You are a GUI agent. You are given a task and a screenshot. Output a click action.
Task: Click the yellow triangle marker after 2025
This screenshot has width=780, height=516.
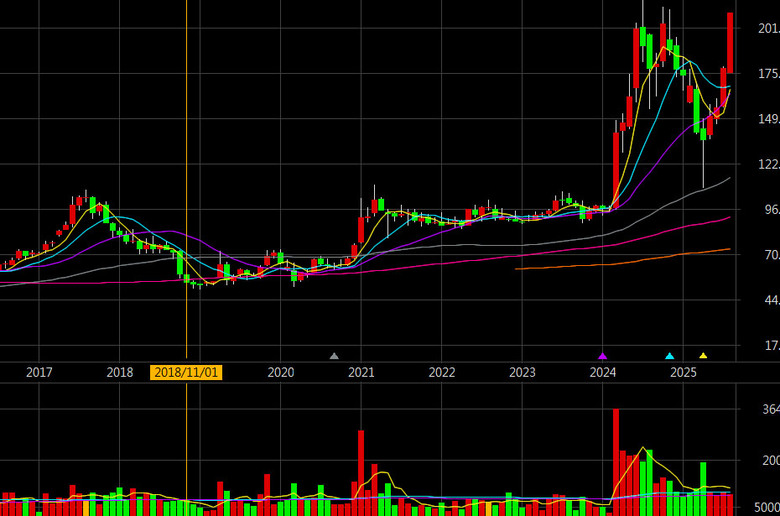[x=703, y=356]
